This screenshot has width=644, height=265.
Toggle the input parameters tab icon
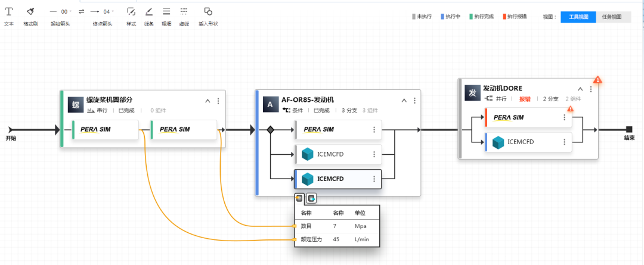coord(300,198)
